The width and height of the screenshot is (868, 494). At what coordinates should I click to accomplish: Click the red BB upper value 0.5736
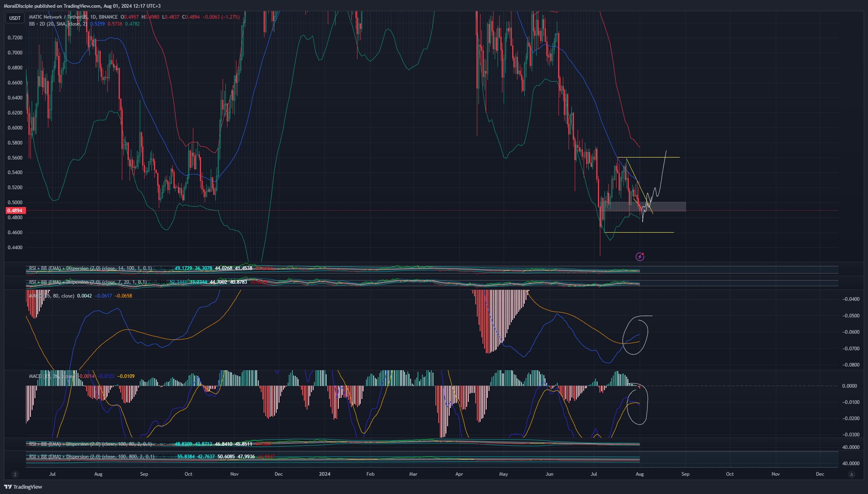tap(115, 24)
